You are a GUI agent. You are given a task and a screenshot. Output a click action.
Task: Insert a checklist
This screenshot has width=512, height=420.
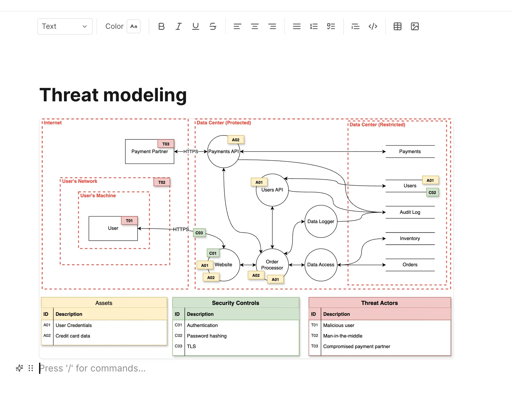331,27
